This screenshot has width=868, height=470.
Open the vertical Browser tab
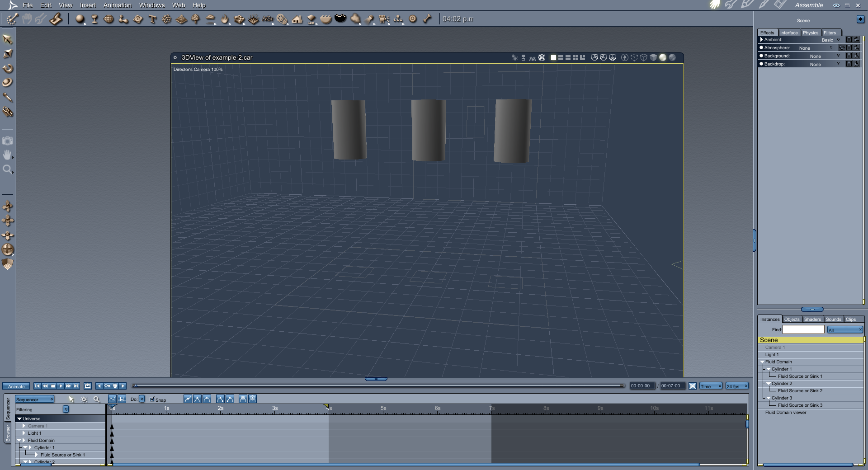coord(8,433)
